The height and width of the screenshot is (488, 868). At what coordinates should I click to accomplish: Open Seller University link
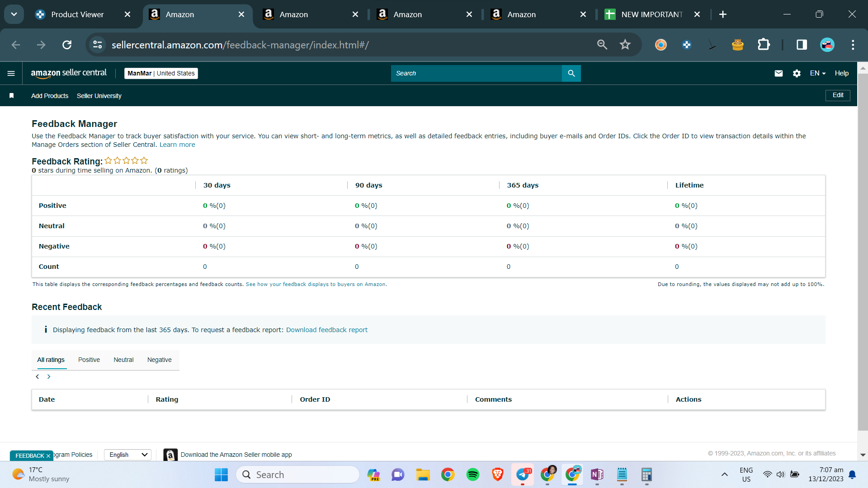pos(99,96)
